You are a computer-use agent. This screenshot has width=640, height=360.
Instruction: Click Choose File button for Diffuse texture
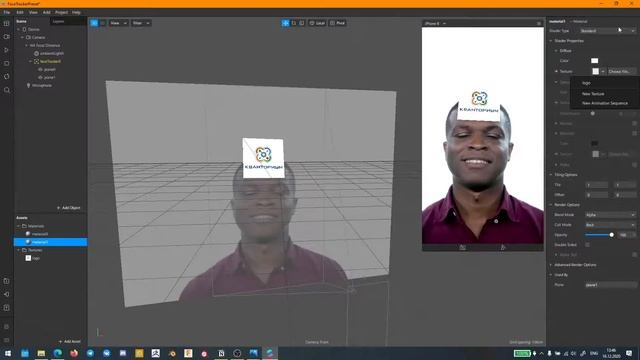tap(621, 71)
